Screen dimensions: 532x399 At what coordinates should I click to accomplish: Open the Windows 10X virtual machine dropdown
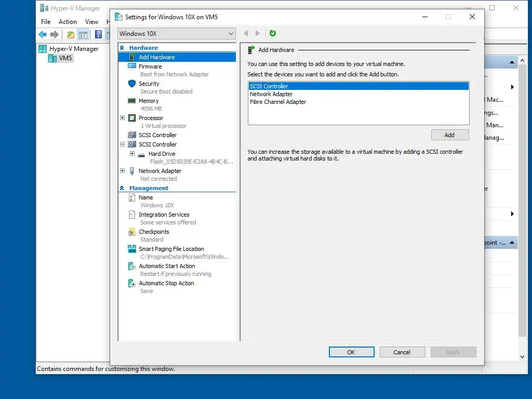pyautogui.click(x=177, y=34)
